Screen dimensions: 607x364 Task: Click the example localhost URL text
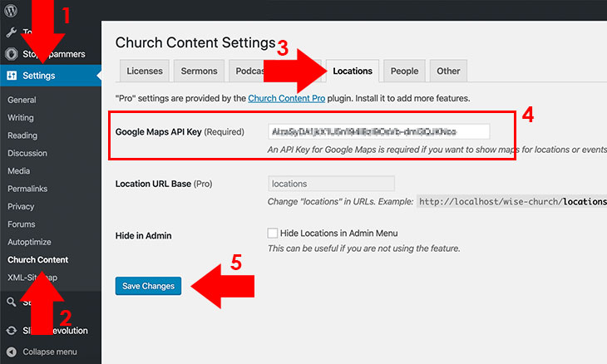pos(513,202)
